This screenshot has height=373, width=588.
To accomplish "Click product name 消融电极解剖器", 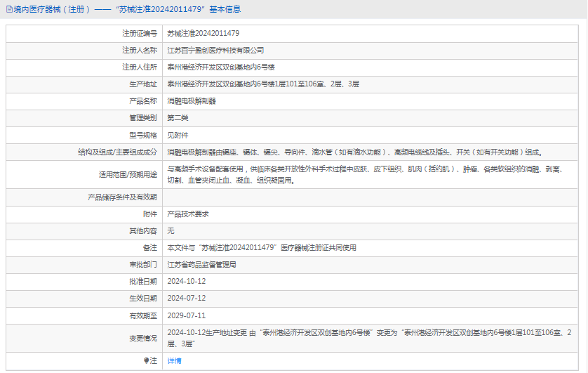I will point(192,101).
